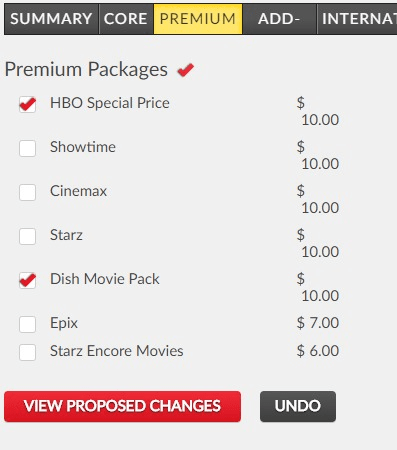Viewport: 397px width, 450px height.
Task: Click the Epix $ 7.00 price
Action: 318,323
